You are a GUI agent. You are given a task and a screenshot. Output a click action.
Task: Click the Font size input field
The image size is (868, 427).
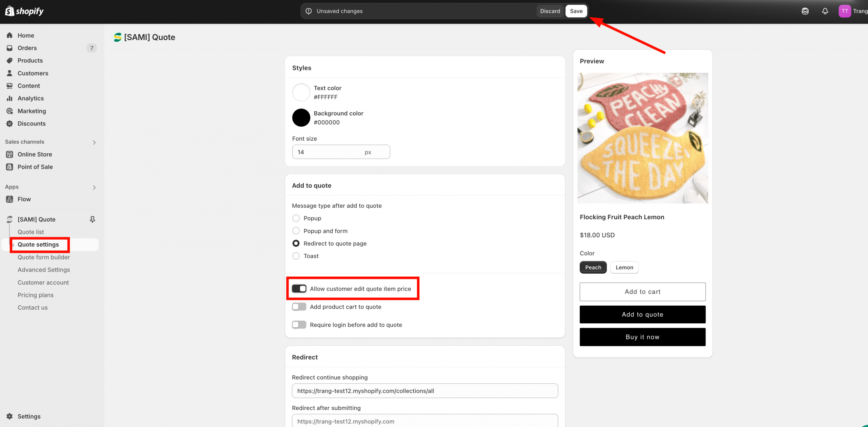[341, 152]
